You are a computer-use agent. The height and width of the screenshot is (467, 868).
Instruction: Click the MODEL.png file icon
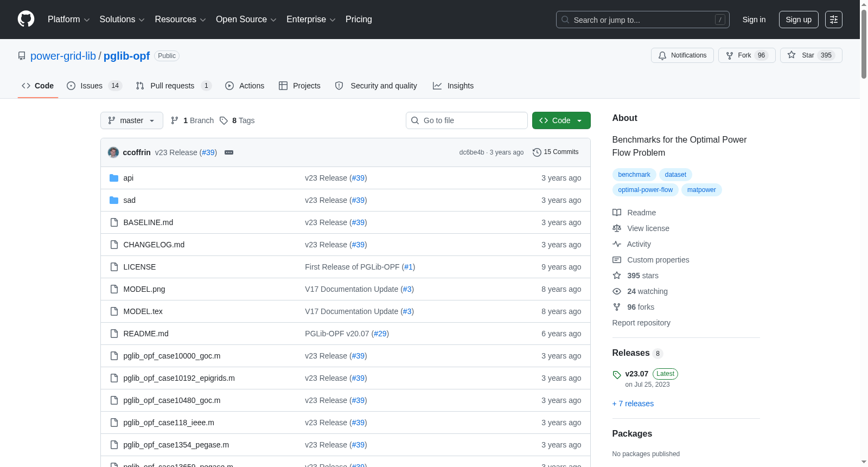(114, 289)
